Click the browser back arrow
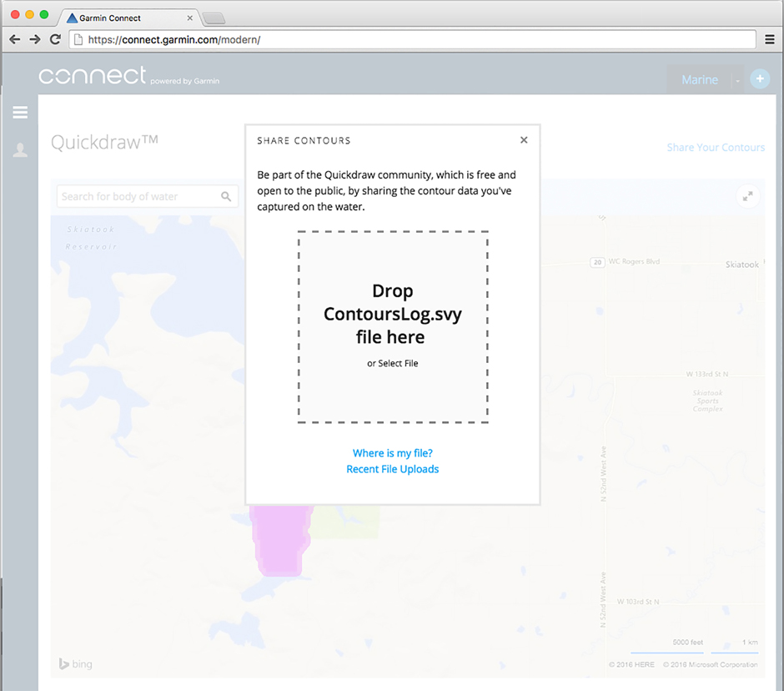 tap(15, 39)
